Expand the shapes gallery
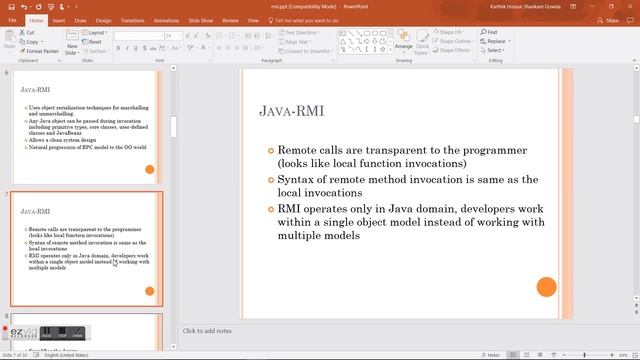 pyautogui.click(x=390, y=50)
